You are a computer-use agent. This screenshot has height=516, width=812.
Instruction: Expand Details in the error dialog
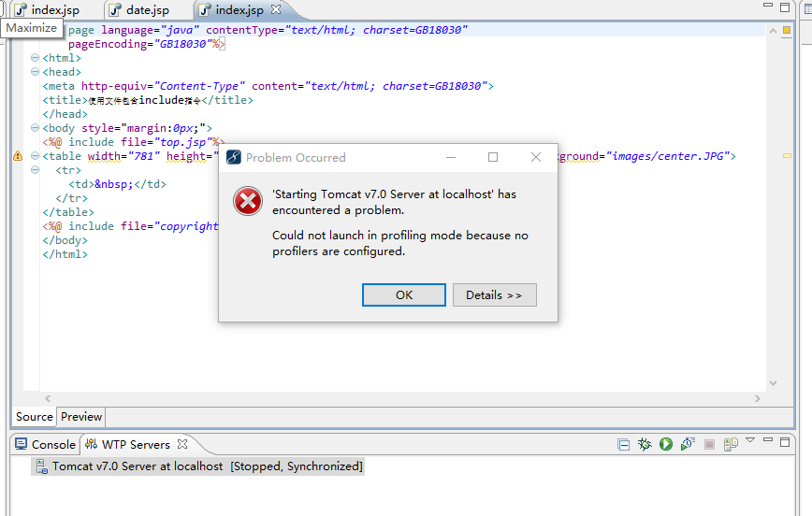(495, 295)
